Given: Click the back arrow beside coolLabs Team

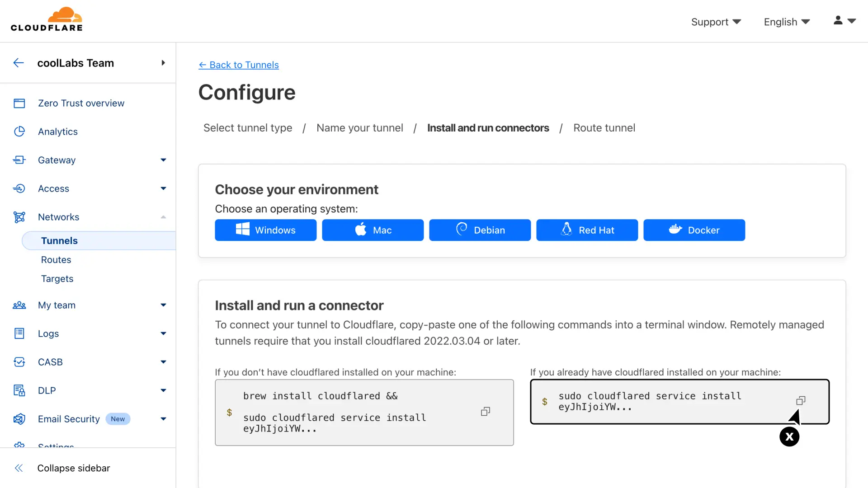Looking at the screenshot, I should 19,63.
